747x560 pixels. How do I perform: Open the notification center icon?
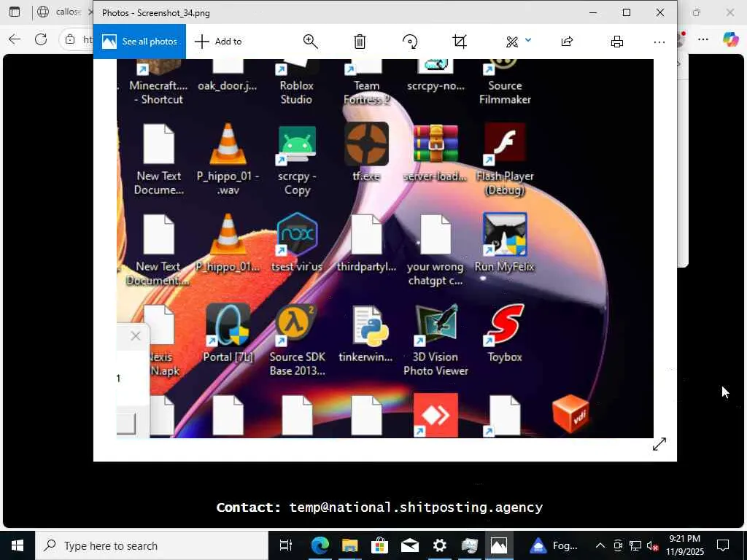coord(723,545)
